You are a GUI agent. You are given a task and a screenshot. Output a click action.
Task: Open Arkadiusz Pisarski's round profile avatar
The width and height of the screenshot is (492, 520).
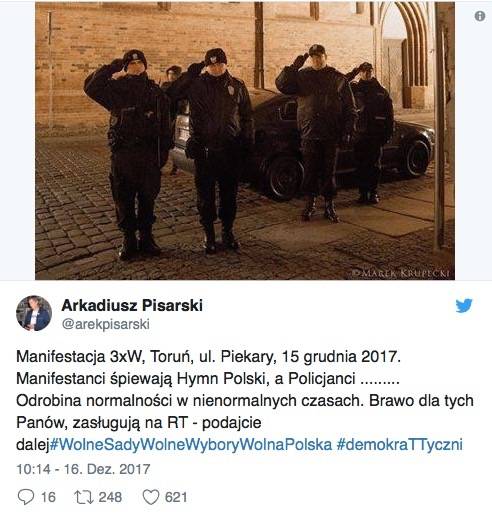click(x=34, y=313)
